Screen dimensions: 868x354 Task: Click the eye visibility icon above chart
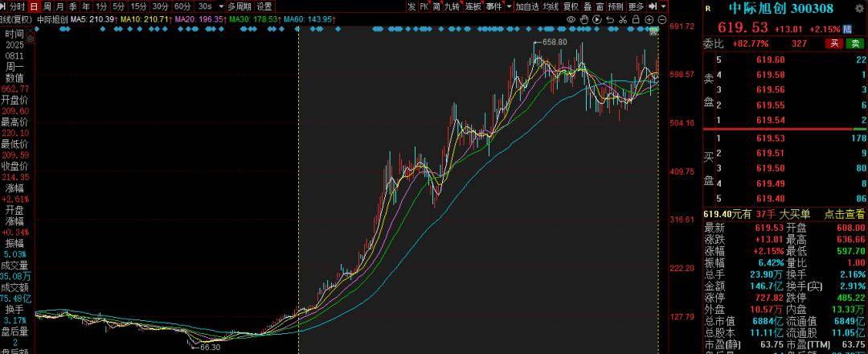pyautogui.click(x=571, y=19)
